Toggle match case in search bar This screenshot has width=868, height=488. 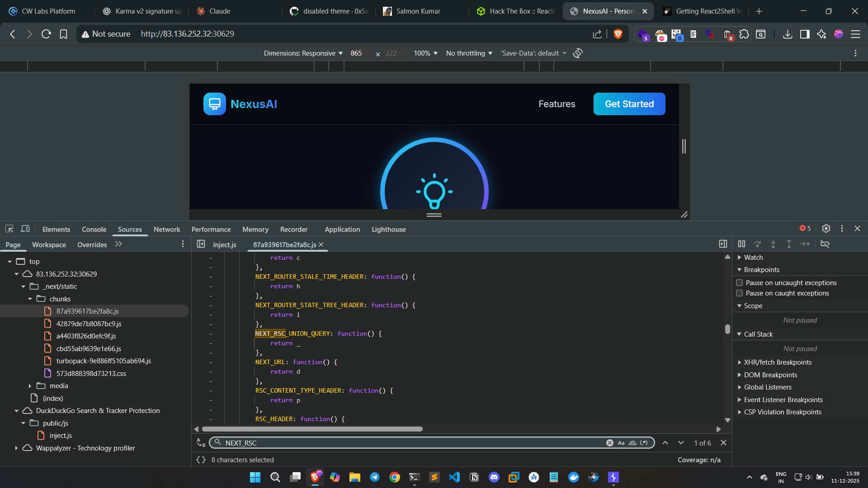click(621, 443)
